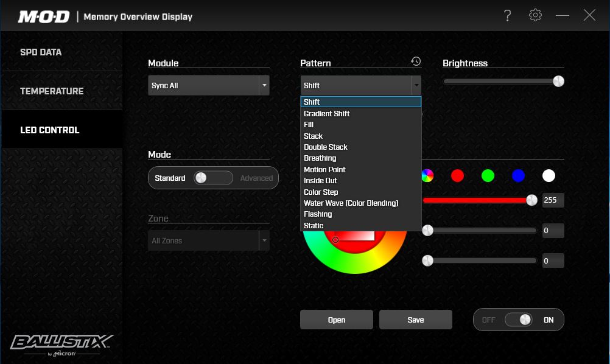Toggle Standard/Advanced mode switch

pyautogui.click(x=213, y=178)
